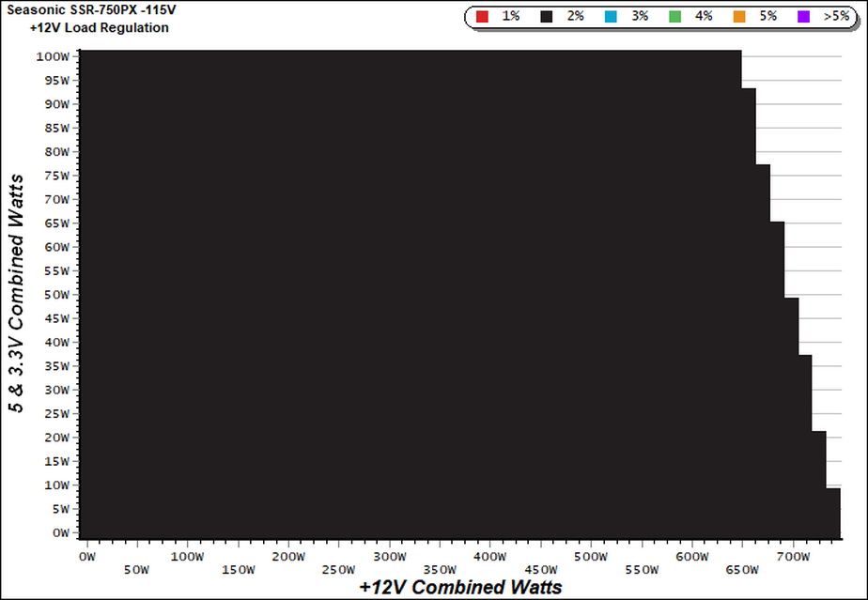
Task: Click the purple >5% legend swatch
Action: click(x=803, y=17)
